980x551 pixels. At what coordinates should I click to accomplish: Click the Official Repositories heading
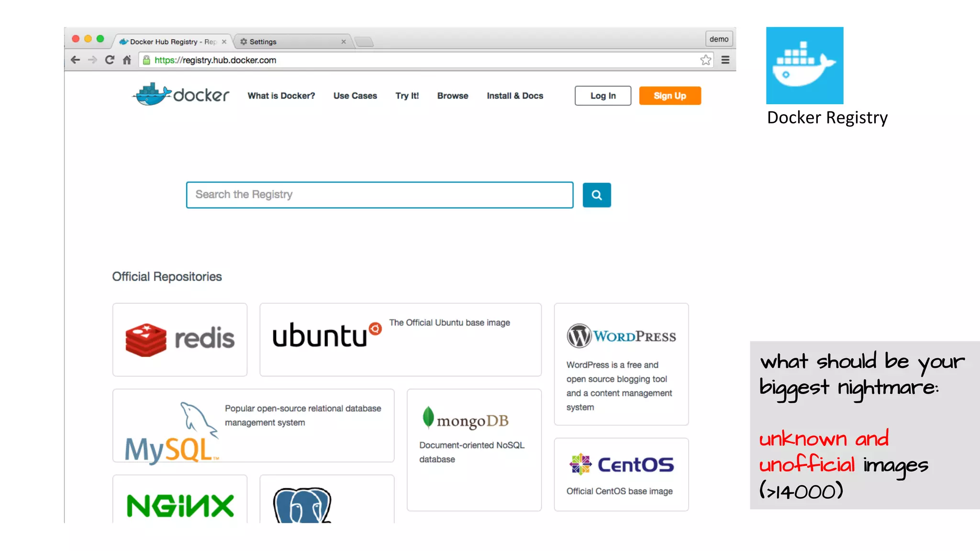click(167, 276)
